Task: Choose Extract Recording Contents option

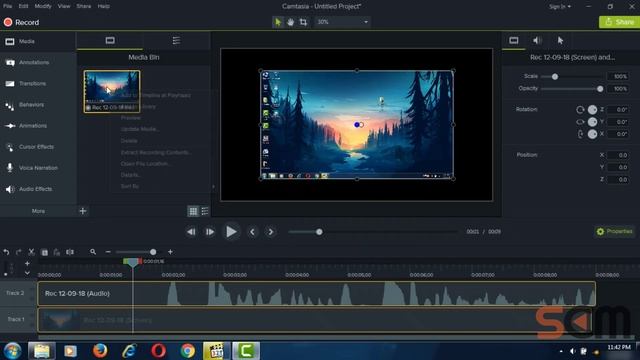Action: click(x=156, y=152)
